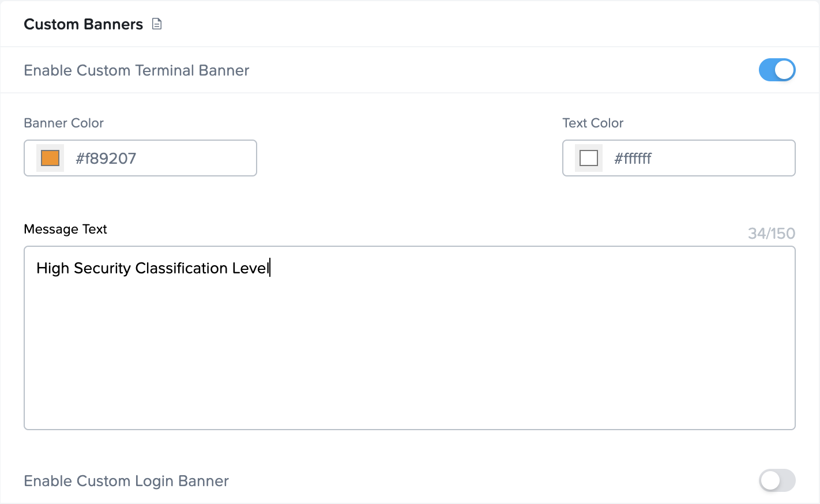820x504 pixels.
Task: Click the Message Text label
Action: [65, 229]
